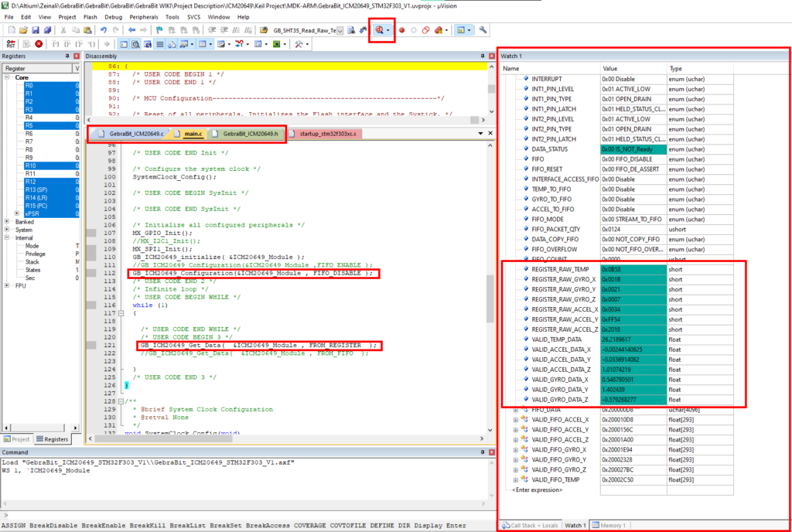This screenshot has height=532, width=792.
Task: Save the current file
Action: pyautogui.click(x=36, y=30)
